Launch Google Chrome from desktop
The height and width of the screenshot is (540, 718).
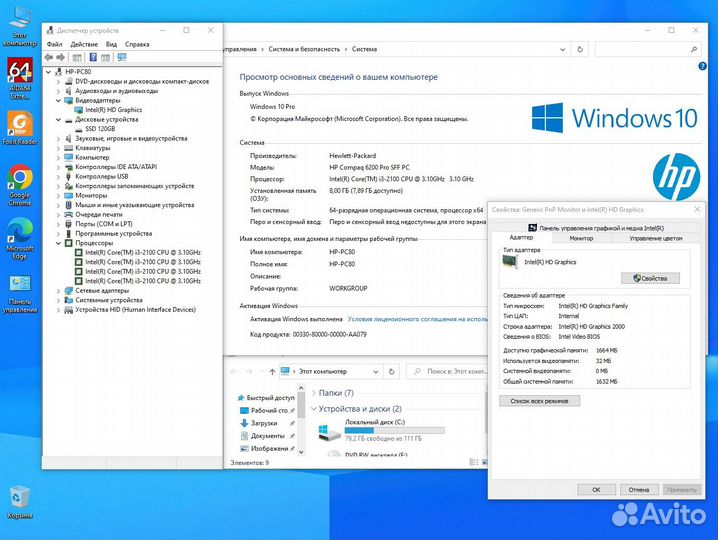pos(20,185)
